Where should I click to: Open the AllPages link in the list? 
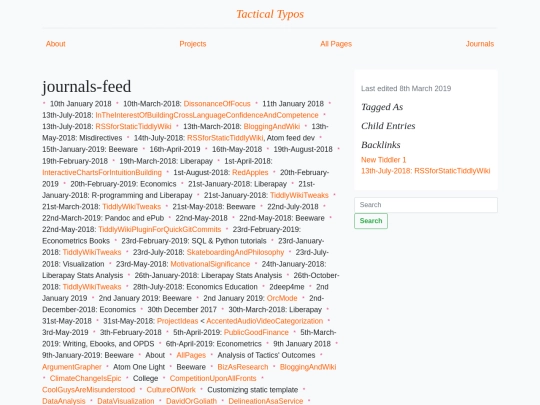click(x=191, y=355)
